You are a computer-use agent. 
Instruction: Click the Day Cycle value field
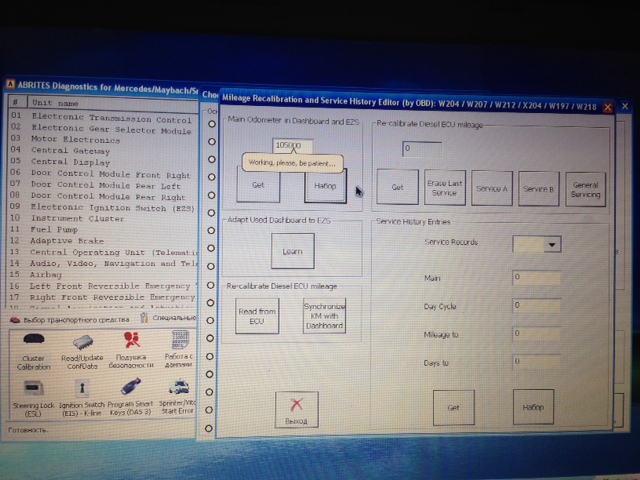click(x=536, y=305)
